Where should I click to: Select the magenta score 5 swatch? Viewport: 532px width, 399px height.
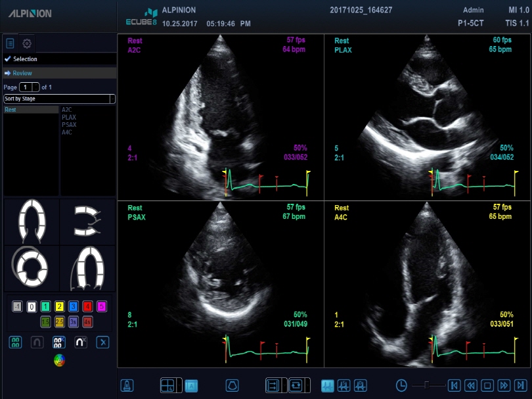[101, 306]
